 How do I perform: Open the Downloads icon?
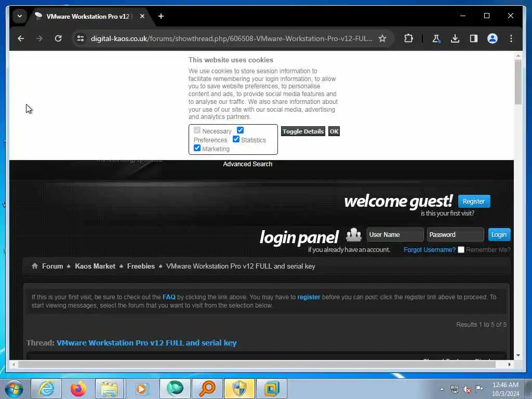(x=455, y=38)
